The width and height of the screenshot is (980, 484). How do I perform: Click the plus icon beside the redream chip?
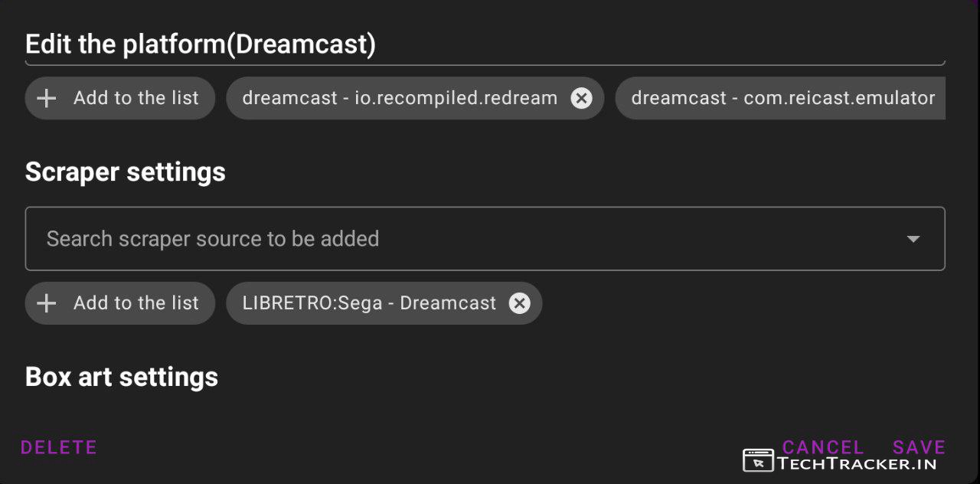[x=47, y=98]
